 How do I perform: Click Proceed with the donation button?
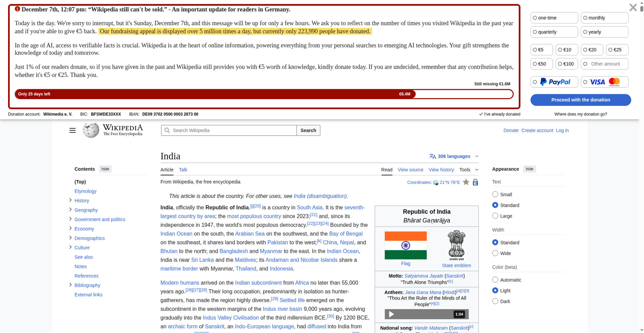[580, 100]
